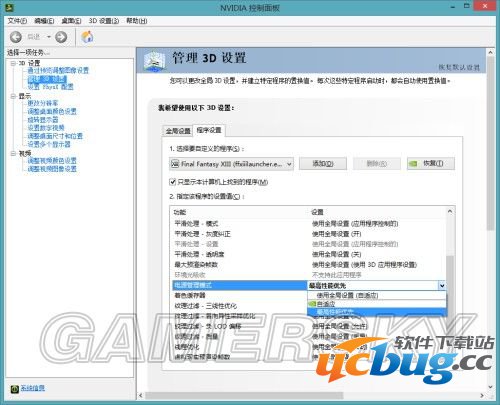Screen dimensions: 500x405
Task: Select 调整桌面颜色设置 in task tree
Action: click(52, 111)
